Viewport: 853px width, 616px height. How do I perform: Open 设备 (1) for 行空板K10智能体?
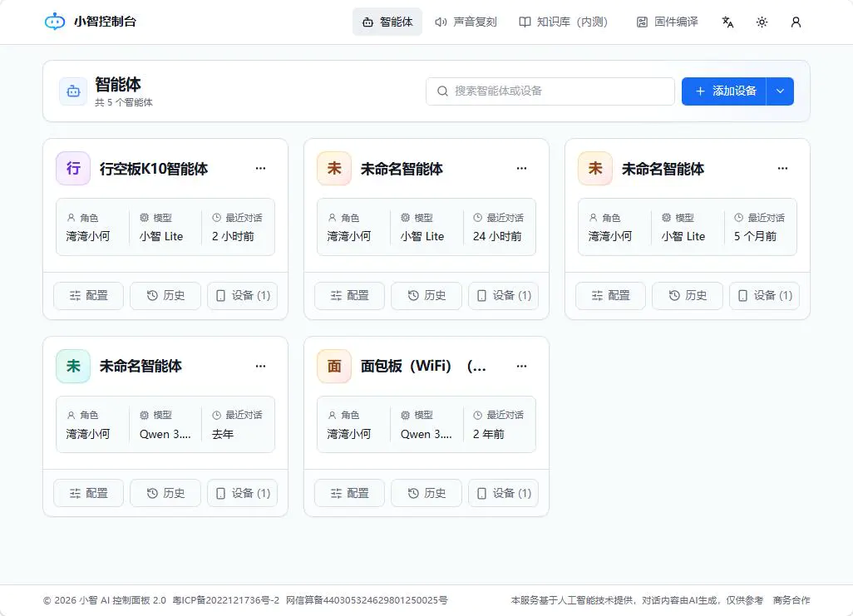coord(243,295)
